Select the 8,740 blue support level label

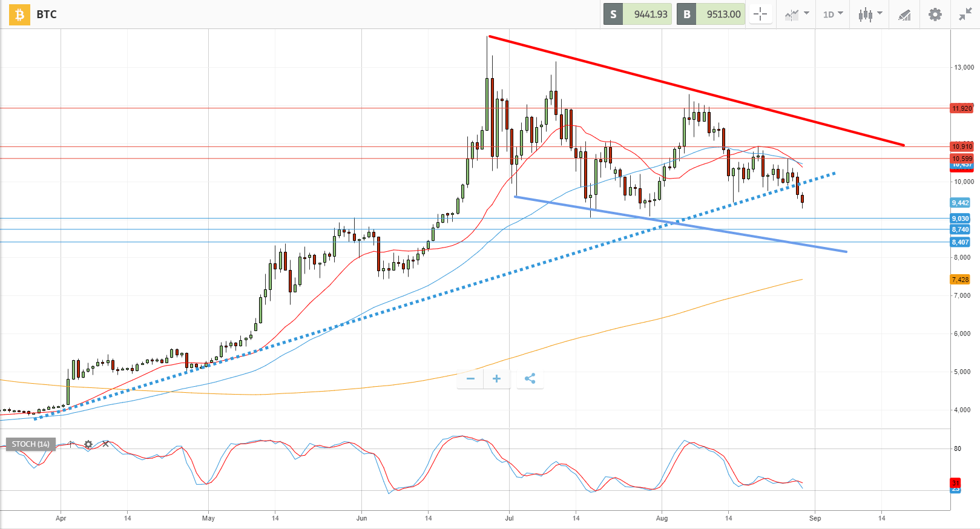tap(960, 229)
